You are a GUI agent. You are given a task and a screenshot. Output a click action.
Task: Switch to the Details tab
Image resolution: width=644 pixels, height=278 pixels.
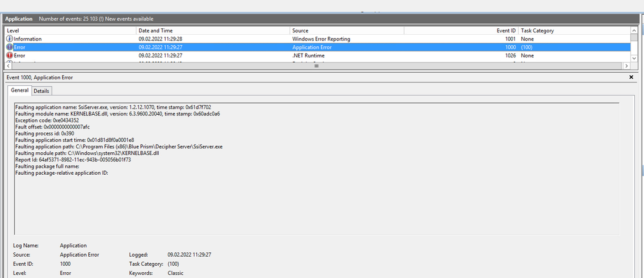point(41,91)
